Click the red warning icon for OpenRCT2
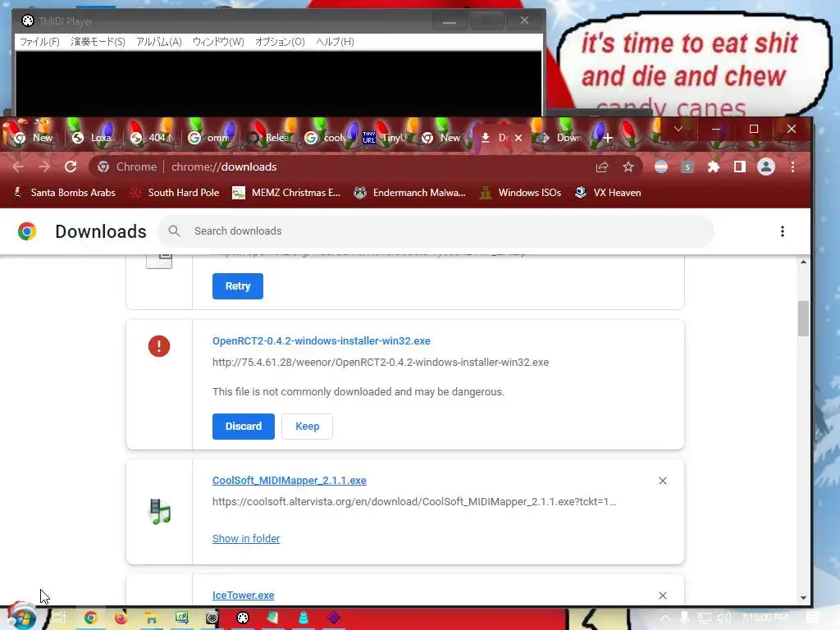This screenshot has width=840, height=630. [159, 346]
